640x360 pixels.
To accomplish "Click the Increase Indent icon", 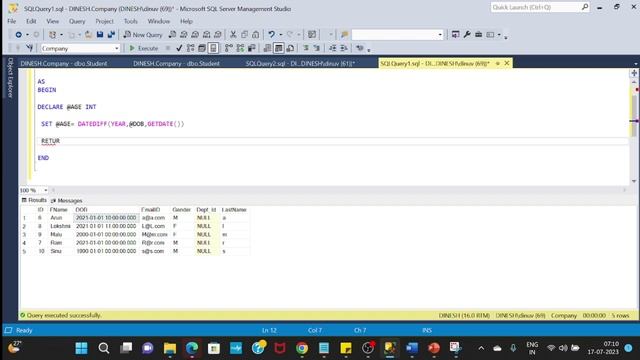I will (x=344, y=48).
